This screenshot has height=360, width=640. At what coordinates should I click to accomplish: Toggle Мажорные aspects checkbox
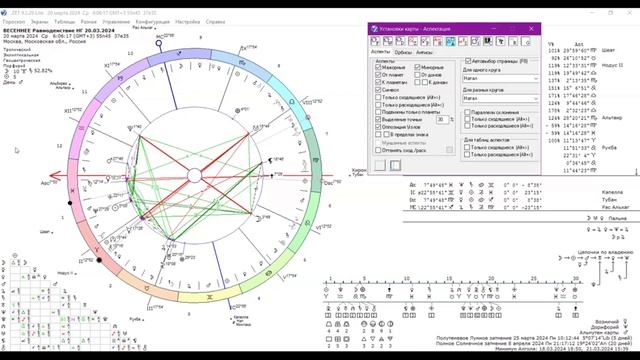point(378,67)
